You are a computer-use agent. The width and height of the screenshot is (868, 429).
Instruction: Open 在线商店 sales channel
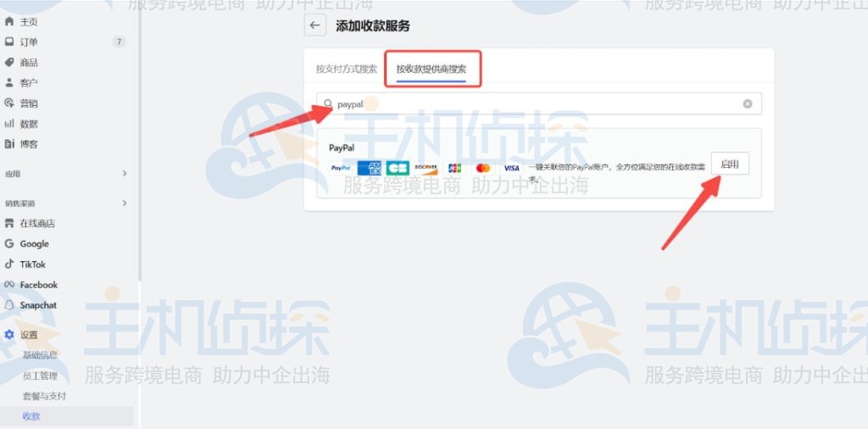pos(37,223)
